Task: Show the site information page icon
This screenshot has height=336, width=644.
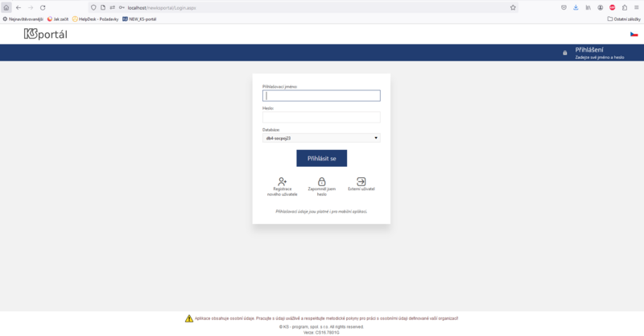Action: click(103, 7)
